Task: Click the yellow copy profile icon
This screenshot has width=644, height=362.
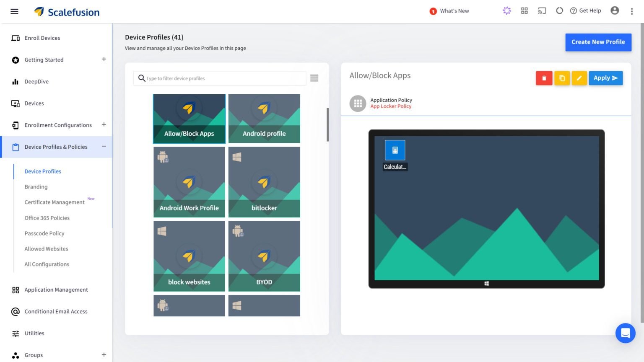Action: click(x=562, y=78)
